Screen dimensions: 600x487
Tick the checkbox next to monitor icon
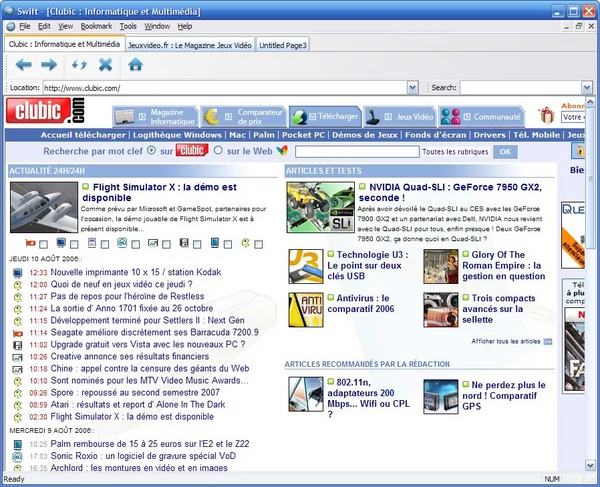click(x=74, y=244)
